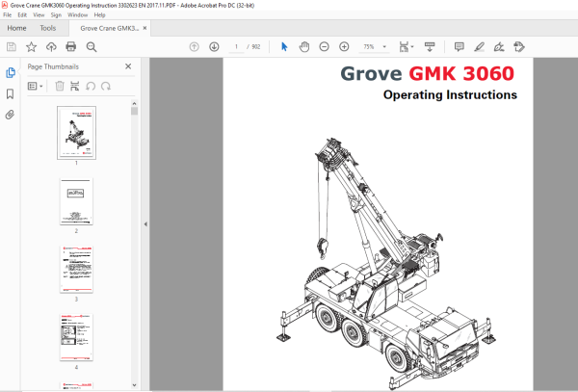The width and height of the screenshot is (578, 392).
Task: Click the cloud upload icon
Action: [51, 47]
